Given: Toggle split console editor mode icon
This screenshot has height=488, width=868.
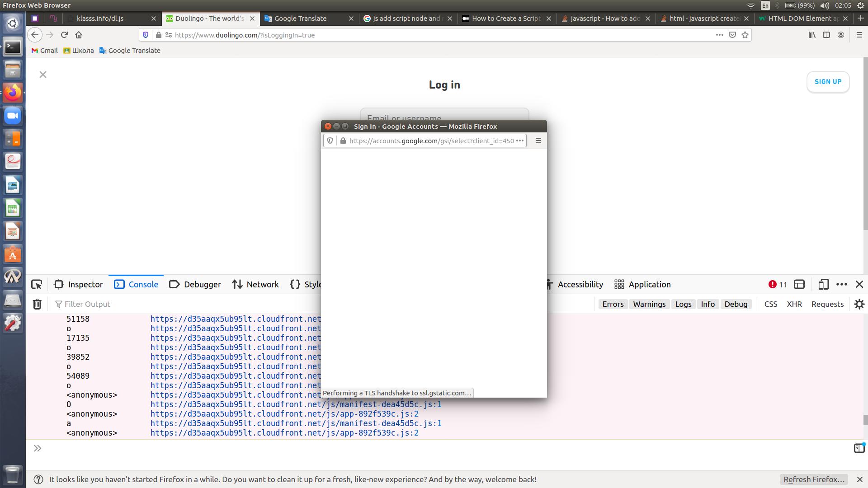Looking at the screenshot, I should coord(859,448).
